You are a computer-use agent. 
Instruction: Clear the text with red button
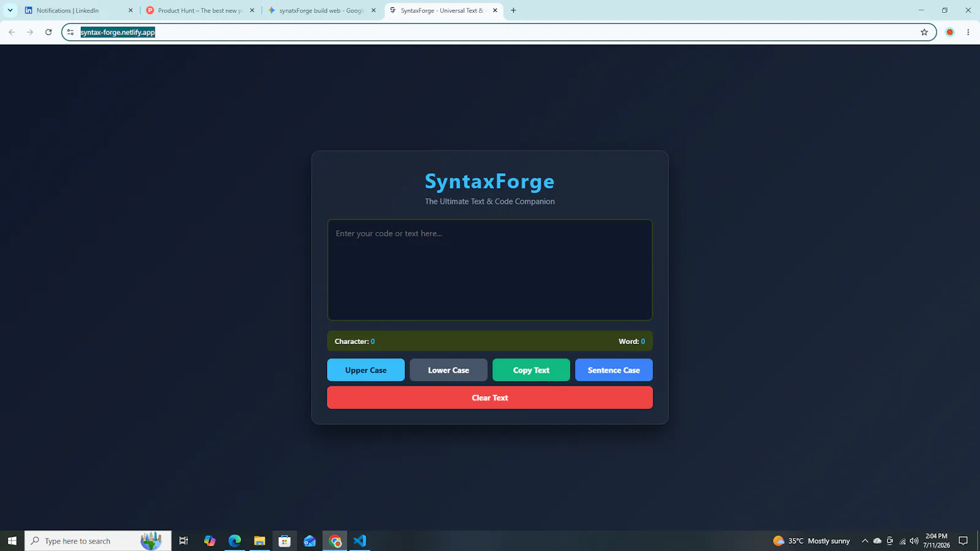click(490, 397)
